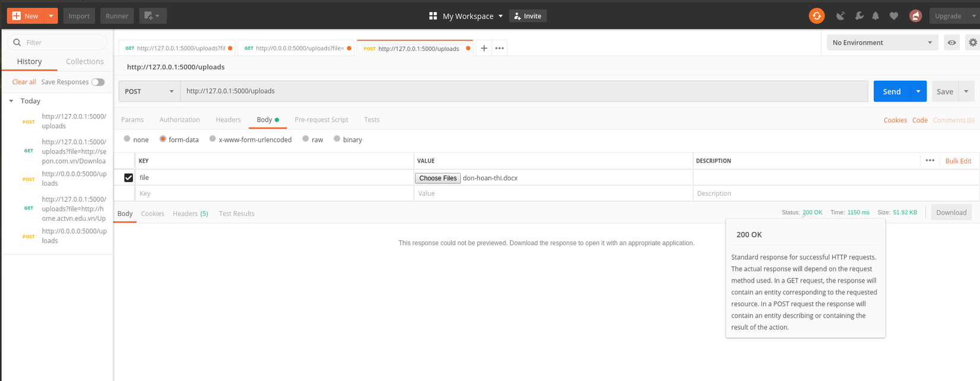Click the orange sync icon
The width and height of the screenshot is (980, 381).
point(817,16)
